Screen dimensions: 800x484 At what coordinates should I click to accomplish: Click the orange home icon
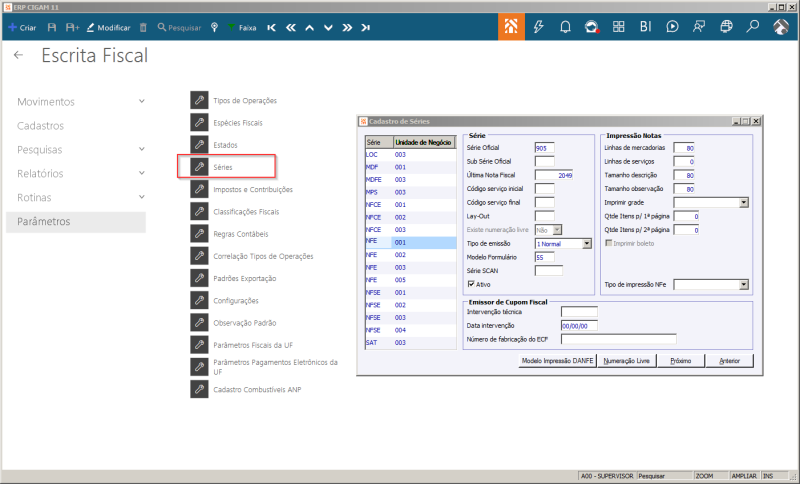511,27
